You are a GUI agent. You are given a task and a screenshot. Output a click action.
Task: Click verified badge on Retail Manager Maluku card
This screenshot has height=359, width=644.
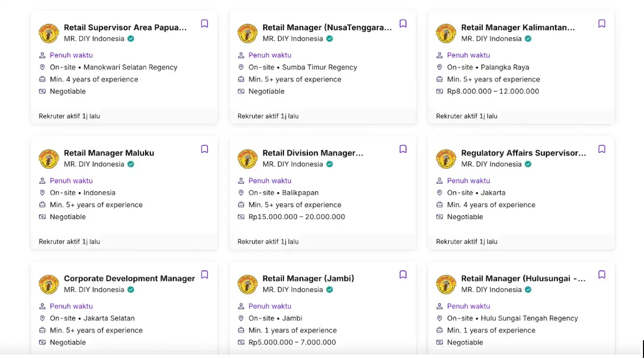[131, 164]
